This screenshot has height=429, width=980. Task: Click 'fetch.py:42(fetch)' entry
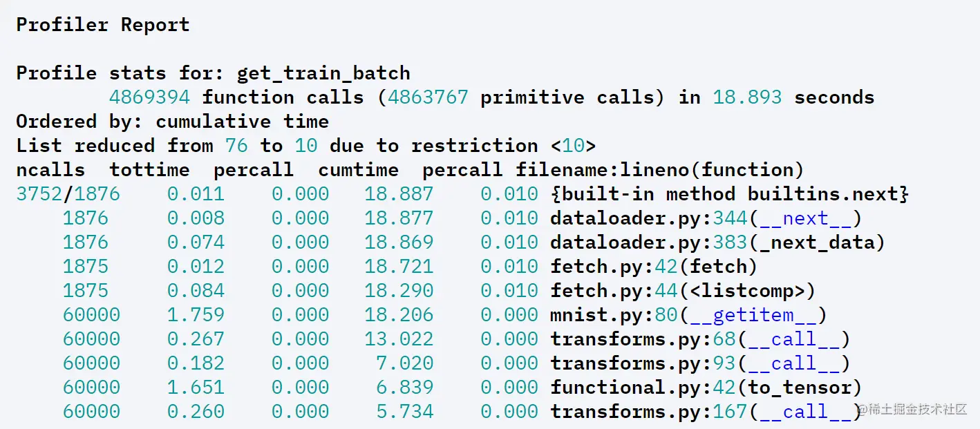654,267
